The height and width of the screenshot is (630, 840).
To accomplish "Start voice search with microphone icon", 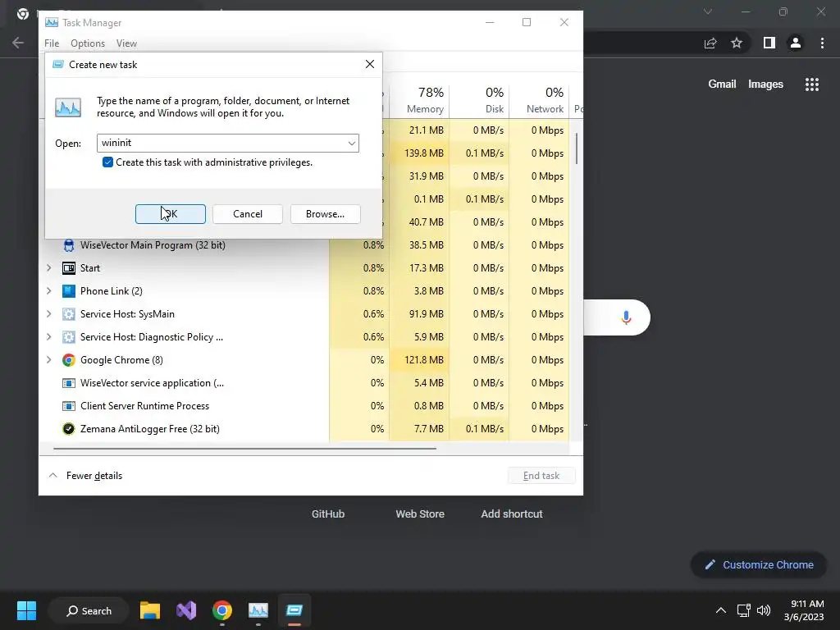I will pos(626,317).
